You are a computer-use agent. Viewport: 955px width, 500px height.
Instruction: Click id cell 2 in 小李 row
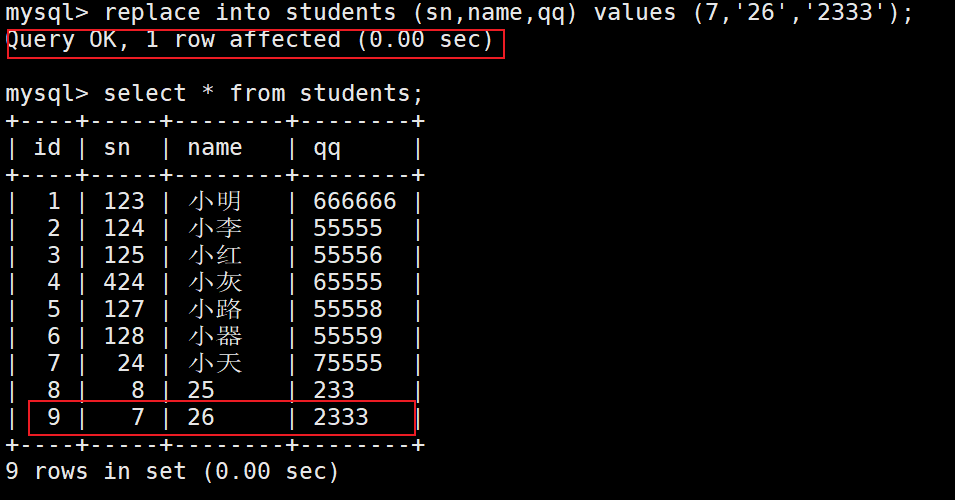[54, 228]
